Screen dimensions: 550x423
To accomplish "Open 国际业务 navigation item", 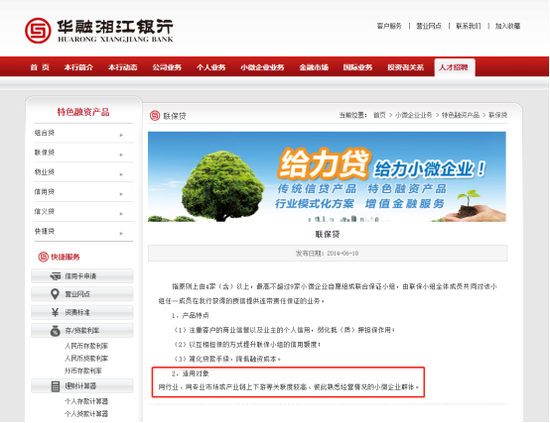I will pos(357,67).
